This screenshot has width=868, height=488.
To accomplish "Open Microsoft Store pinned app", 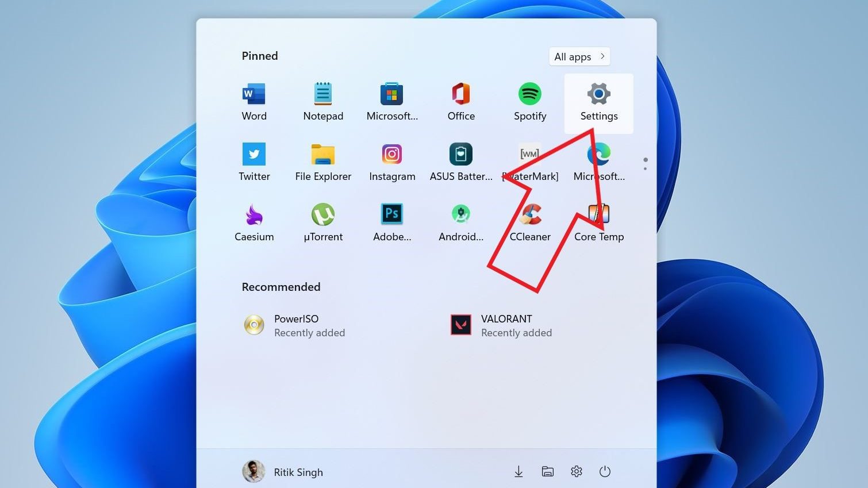I will 392,103.
